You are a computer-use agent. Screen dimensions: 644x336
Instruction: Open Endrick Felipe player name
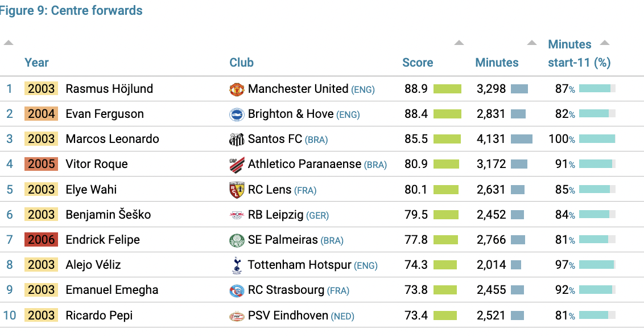(x=102, y=240)
